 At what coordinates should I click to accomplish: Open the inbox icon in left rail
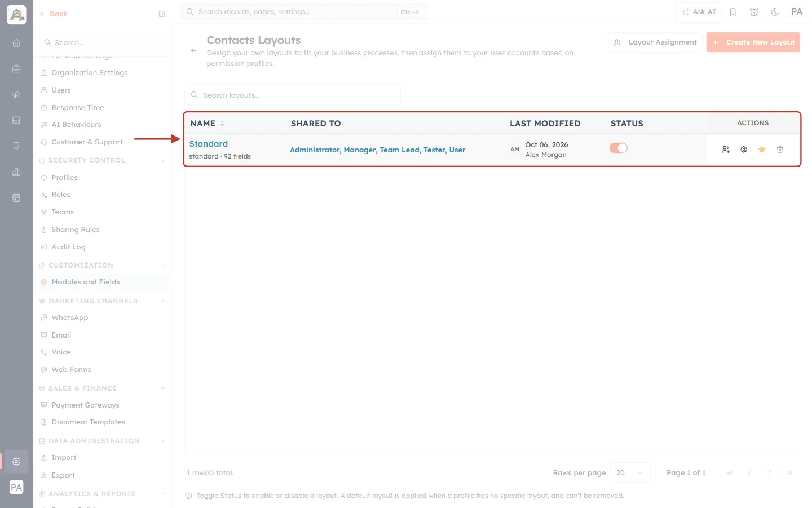click(16, 120)
